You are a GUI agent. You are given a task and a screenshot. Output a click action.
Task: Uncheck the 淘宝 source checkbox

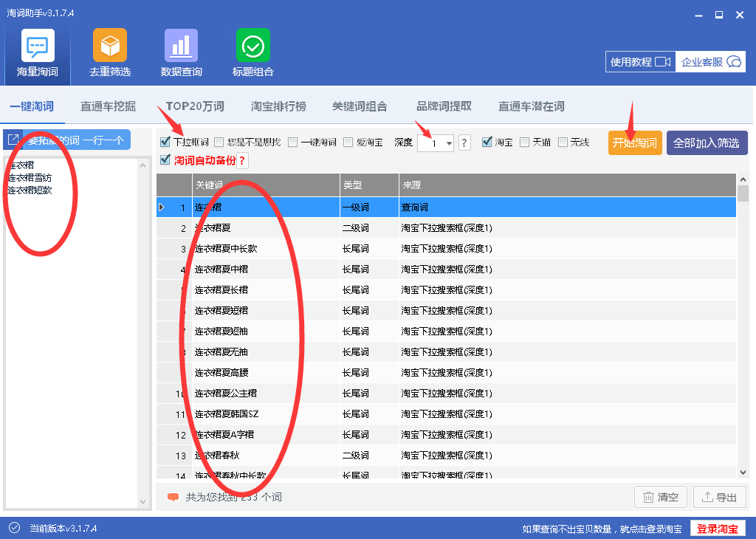pos(487,142)
